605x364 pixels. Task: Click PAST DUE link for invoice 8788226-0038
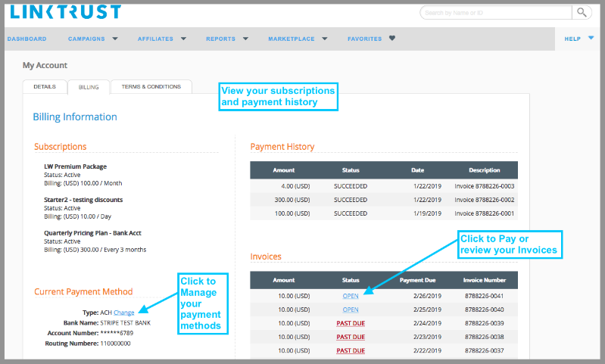pyautogui.click(x=351, y=337)
